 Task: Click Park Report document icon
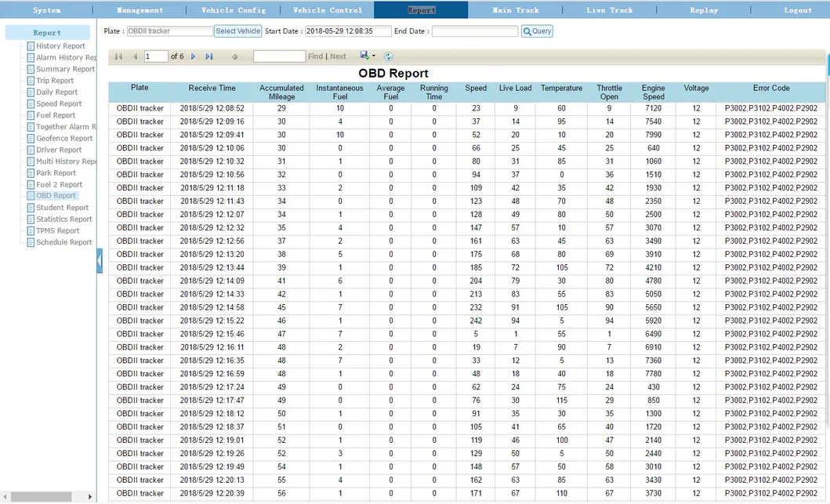(31, 173)
